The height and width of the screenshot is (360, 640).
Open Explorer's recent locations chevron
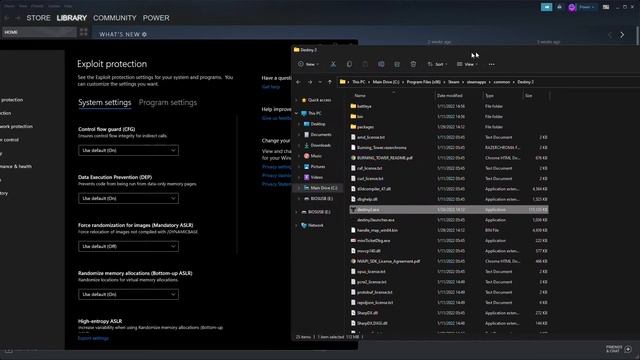pyautogui.click(x=320, y=82)
